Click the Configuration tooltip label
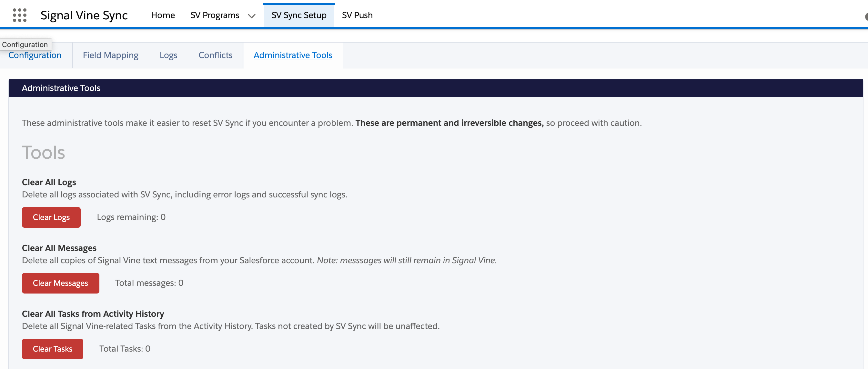 click(x=25, y=44)
